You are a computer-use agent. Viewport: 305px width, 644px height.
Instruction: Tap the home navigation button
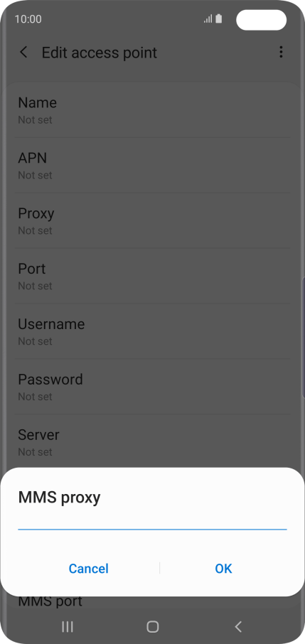pos(152,626)
